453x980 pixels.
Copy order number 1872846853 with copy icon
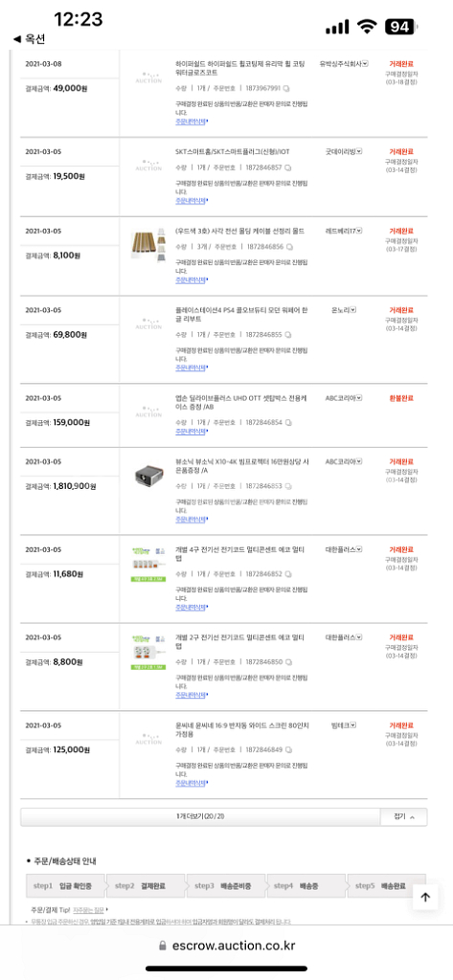(288, 485)
